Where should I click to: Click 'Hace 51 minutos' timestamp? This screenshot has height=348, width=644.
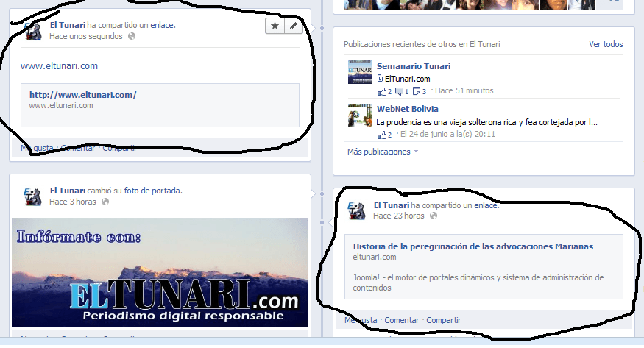464,90
